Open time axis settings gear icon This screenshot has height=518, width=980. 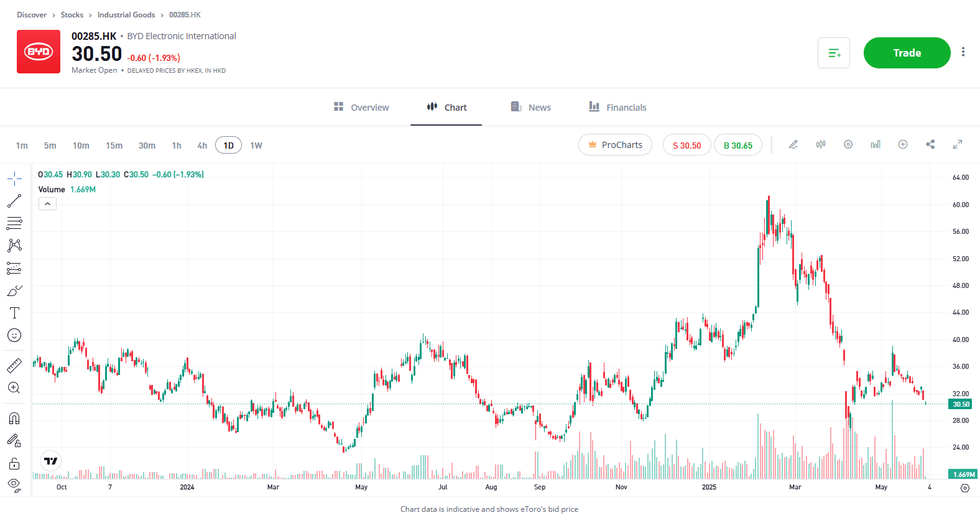[965, 488]
